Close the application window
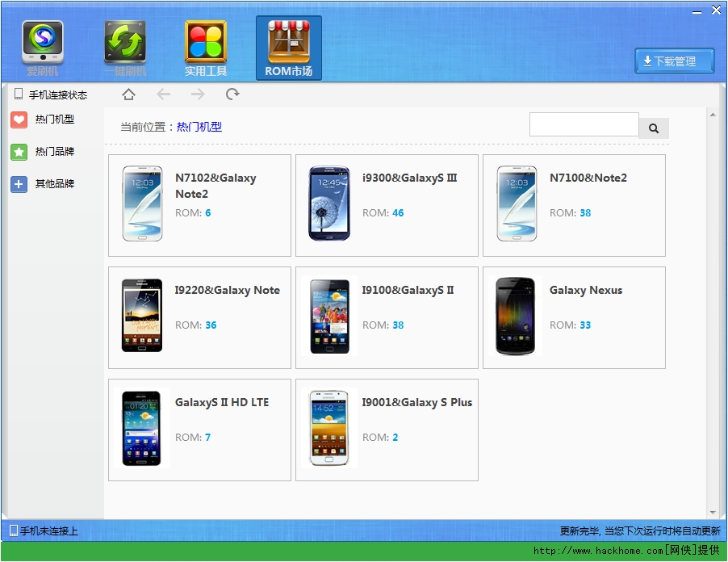 [x=716, y=10]
